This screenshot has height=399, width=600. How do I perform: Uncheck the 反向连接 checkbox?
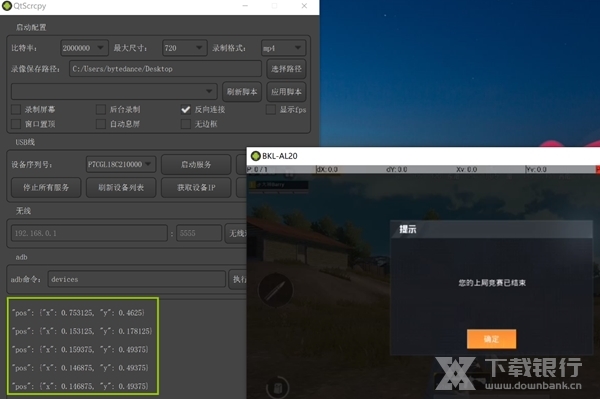coord(186,110)
